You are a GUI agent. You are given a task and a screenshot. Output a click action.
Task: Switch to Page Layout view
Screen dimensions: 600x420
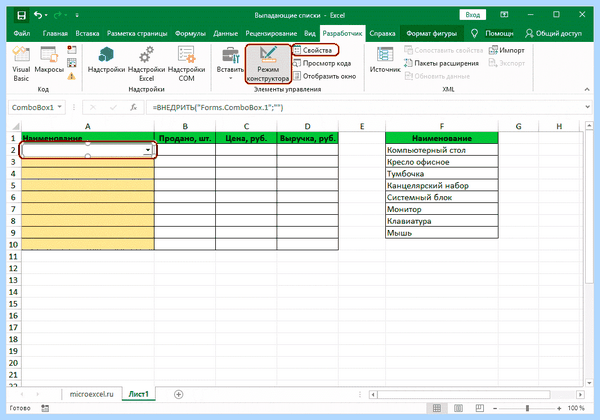coord(458,408)
